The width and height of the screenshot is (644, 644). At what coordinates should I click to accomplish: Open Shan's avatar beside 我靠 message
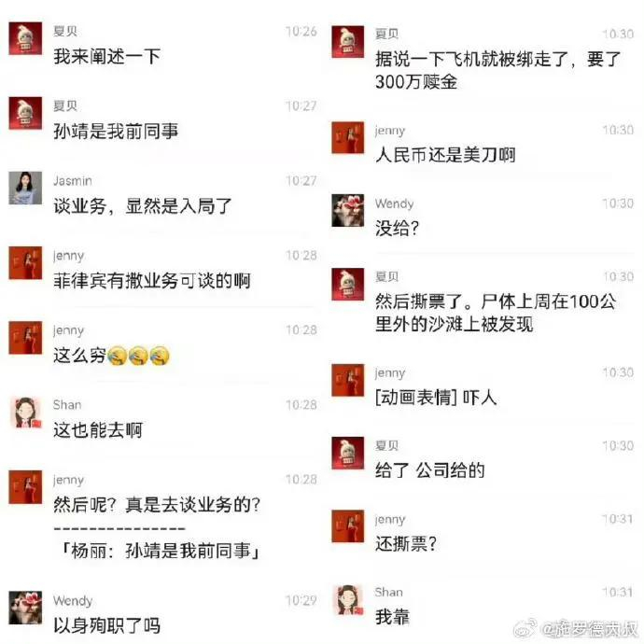pyautogui.click(x=348, y=599)
